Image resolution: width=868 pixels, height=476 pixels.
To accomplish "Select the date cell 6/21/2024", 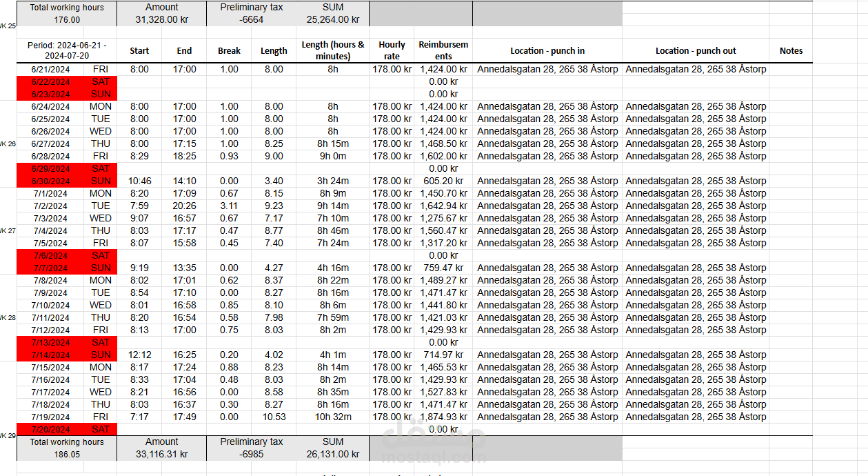I will (50, 69).
